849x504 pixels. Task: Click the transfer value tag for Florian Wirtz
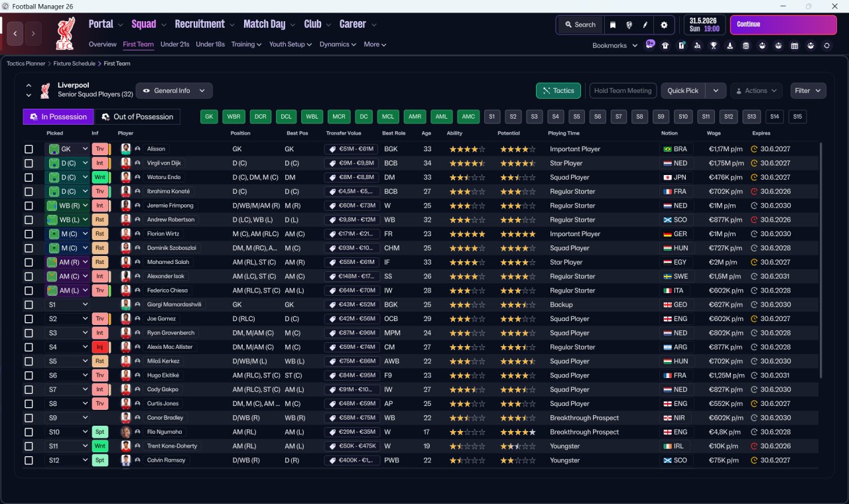click(x=352, y=234)
